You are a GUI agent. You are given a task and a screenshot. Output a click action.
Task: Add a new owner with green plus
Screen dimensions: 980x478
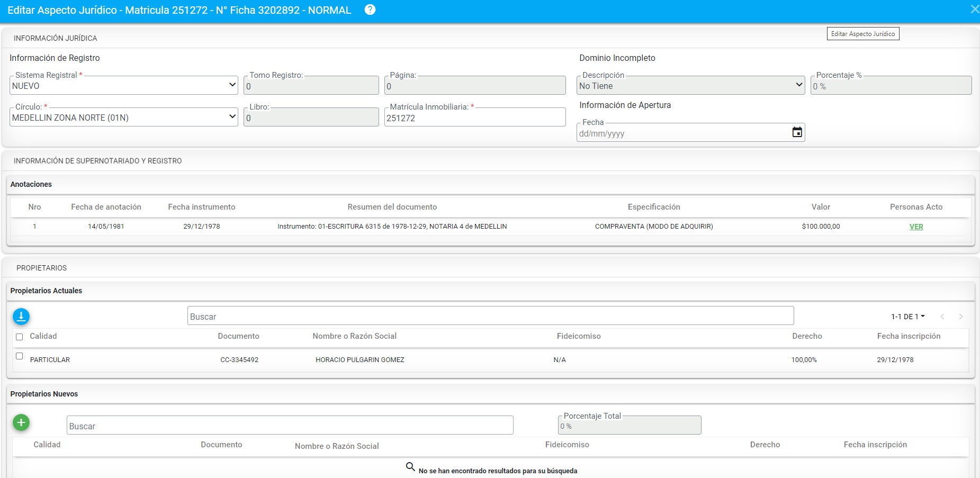pos(21,422)
